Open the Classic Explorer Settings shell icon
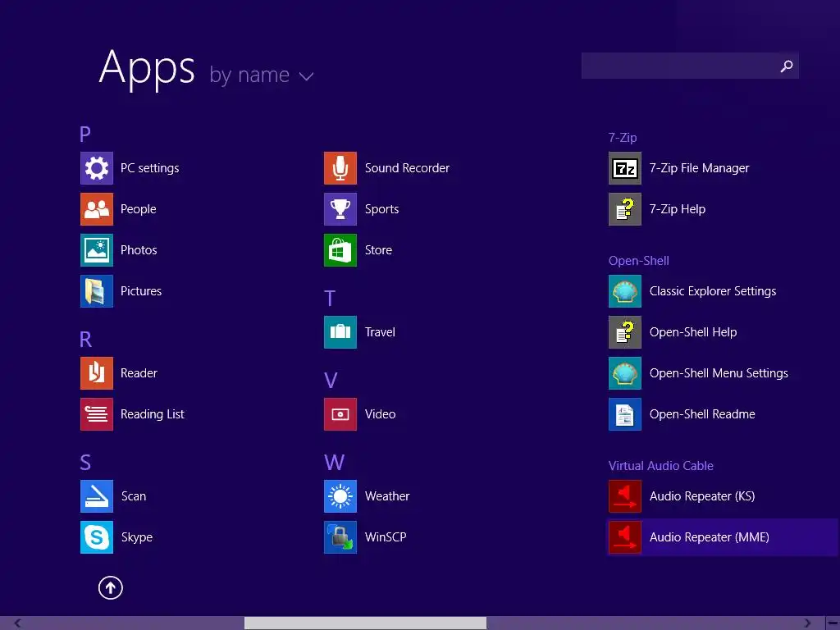Image resolution: width=840 pixels, height=630 pixels. tap(624, 291)
